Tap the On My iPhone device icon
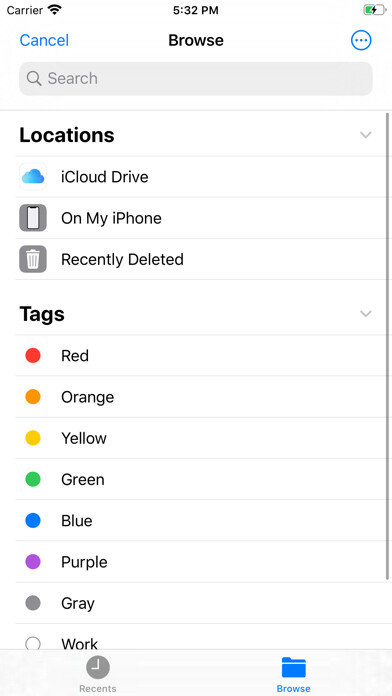This screenshot has width=392, height=696. point(33,218)
